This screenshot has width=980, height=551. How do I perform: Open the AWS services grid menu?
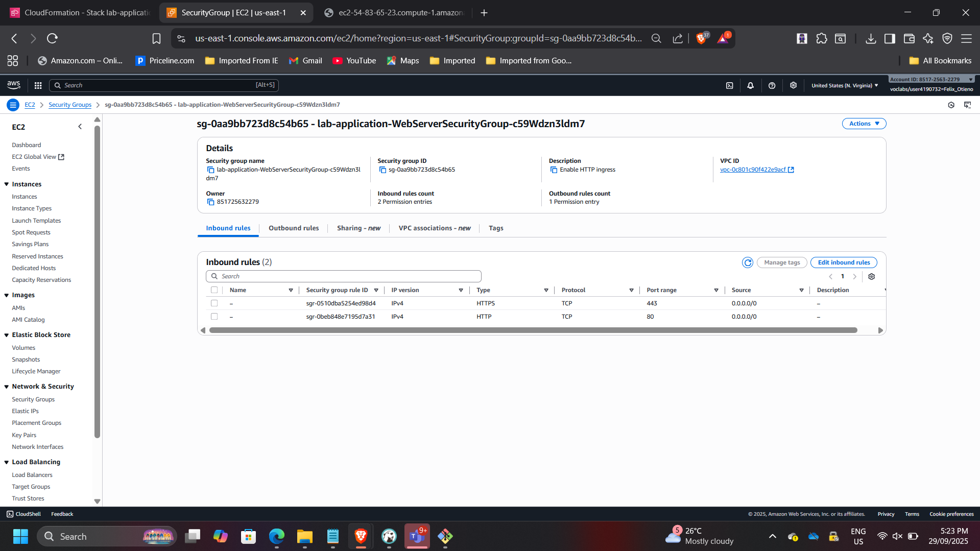pos(38,85)
